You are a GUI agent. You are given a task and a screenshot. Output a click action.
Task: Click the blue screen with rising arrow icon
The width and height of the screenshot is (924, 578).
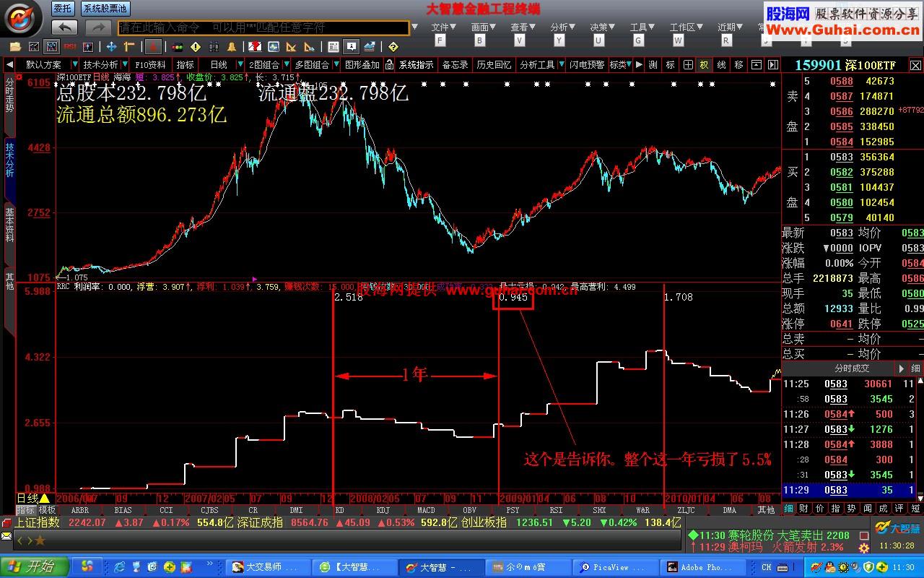(x=370, y=47)
